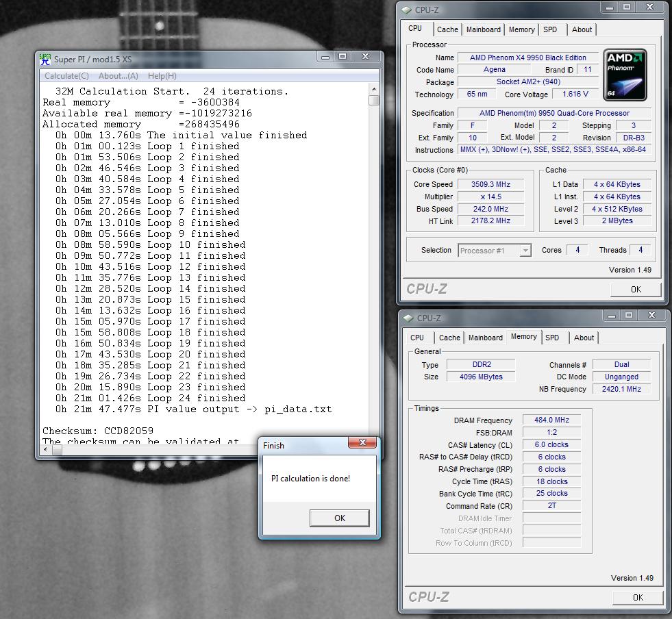Select CPU tab in top CPU-Z window
Viewport: 672px width, 619px height.
tap(415, 28)
